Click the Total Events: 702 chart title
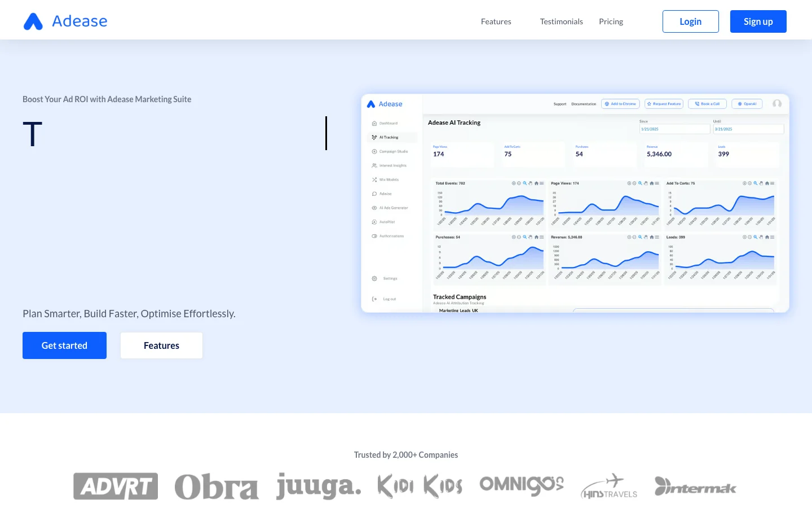This screenshot has height=508, width=812. (x=450, y=183)
